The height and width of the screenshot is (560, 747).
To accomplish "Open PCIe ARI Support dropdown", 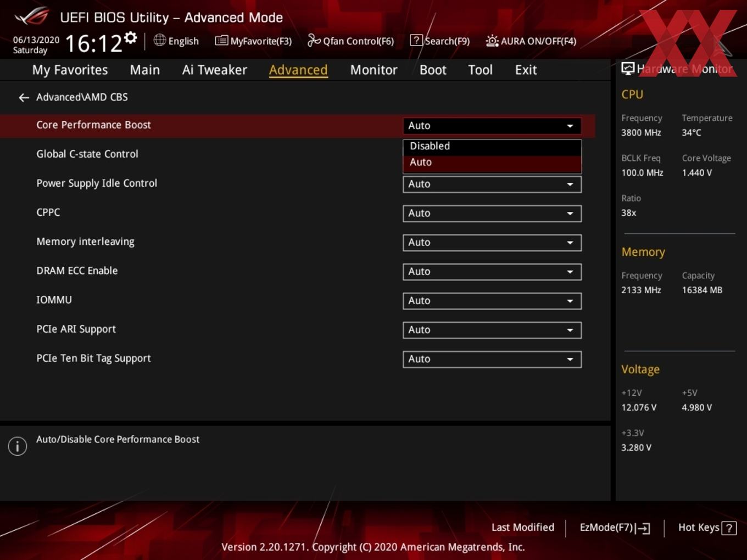I will point(492,330).
